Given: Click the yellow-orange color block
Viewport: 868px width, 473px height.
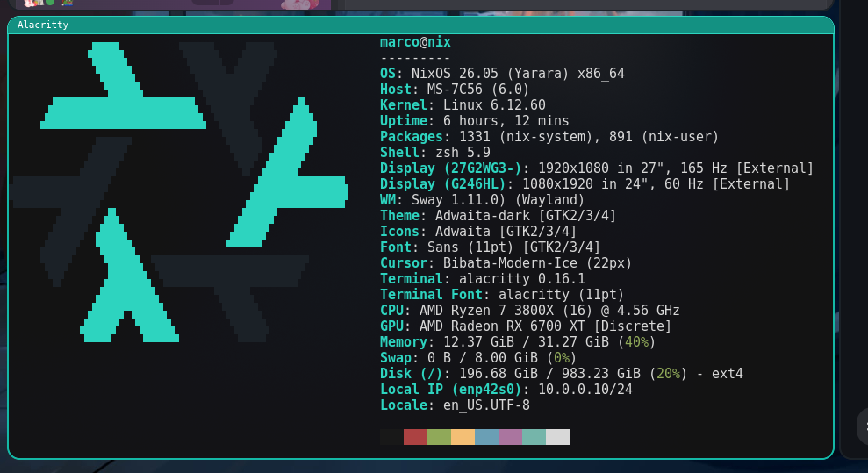Looking at the screenshot, I should 463,437.
